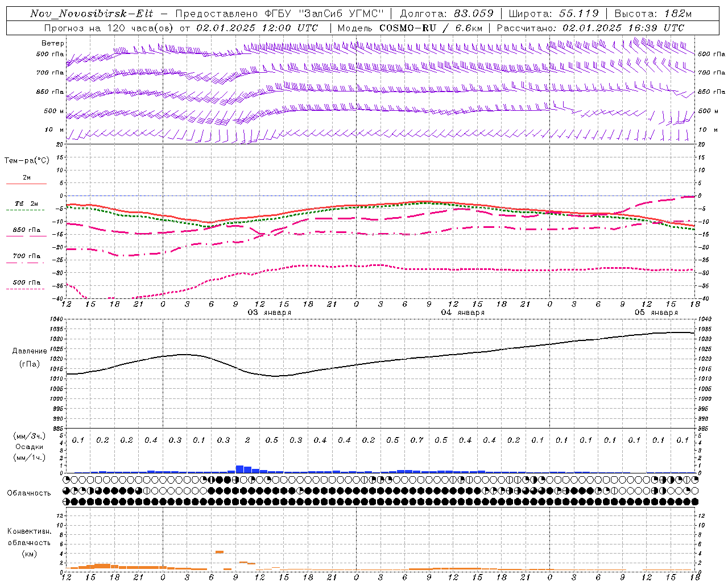Click the isolated orange convective bar near 4 km
The height and width of the screenshot is (582, 728).
[220, 552]
